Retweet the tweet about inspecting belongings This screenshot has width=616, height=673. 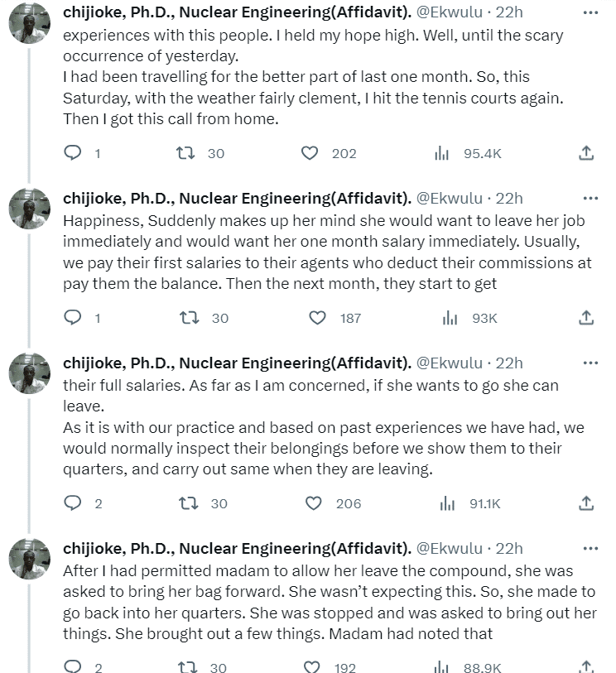tap(187, 503)
